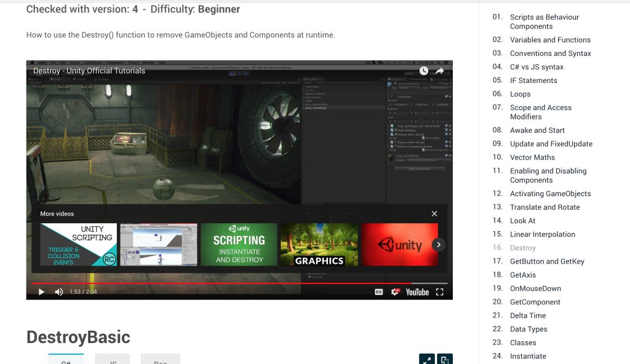Open Delta Time lesson
The height and width of the screenshot is (364, 630).
[x=528, y=316]
